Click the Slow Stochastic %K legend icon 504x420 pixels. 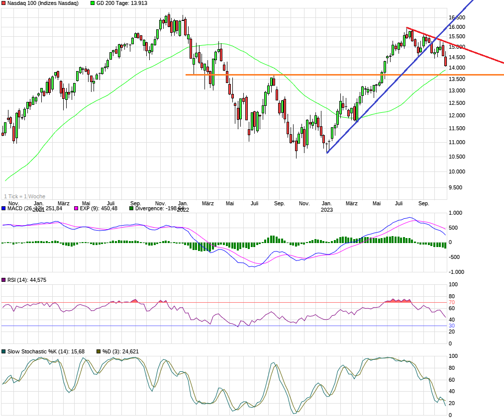click(3, 351)
